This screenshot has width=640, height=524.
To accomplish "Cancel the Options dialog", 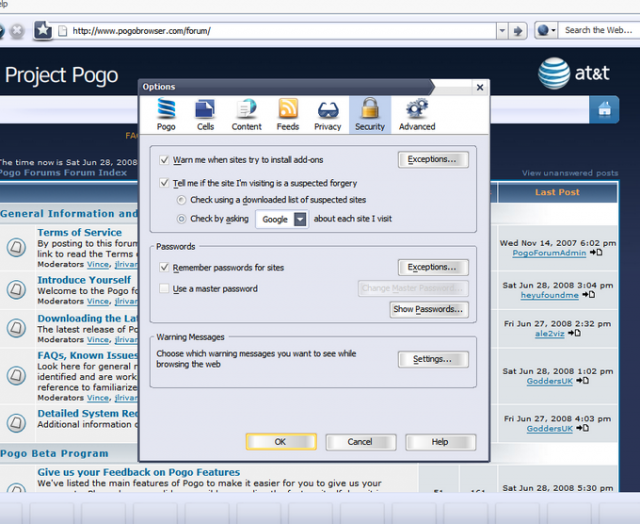I will [360, 442].
